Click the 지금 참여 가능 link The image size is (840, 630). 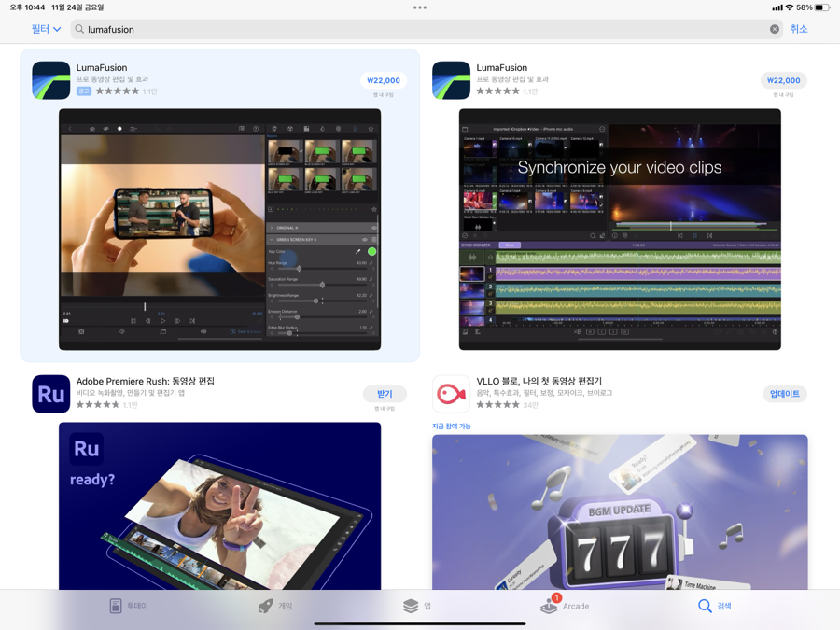(451, 426)
